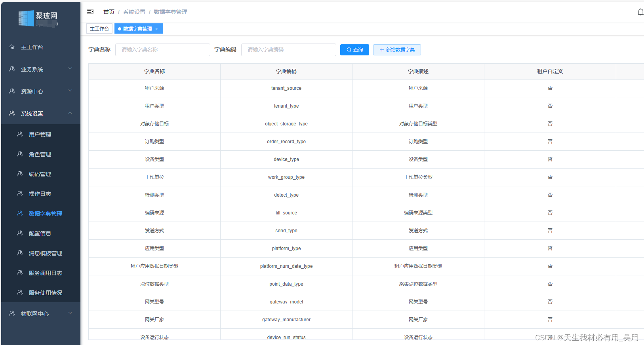The image size is (644, 345).
Task: Select the detect_type cell
Action: click(x=286, y=195)
